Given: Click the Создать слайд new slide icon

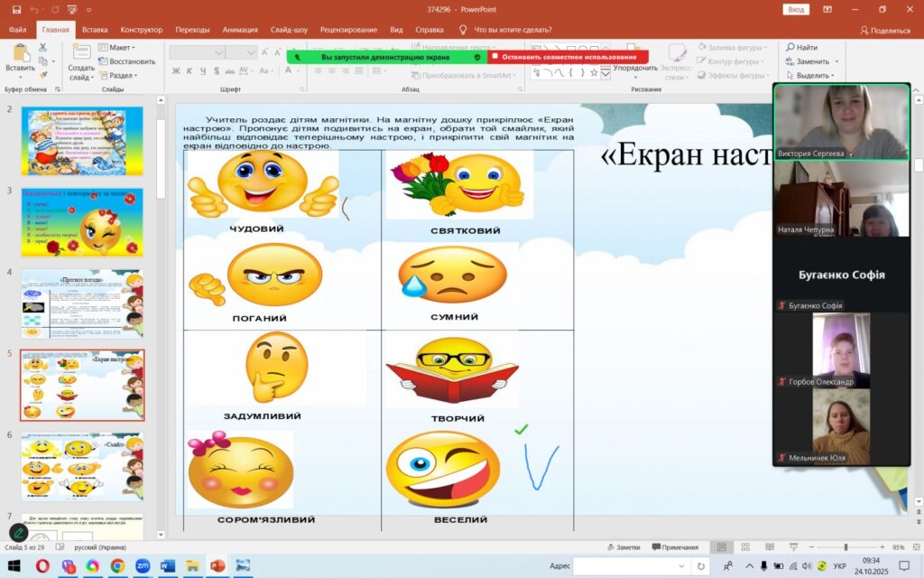Looking at the screenshot, I should 80,51.
